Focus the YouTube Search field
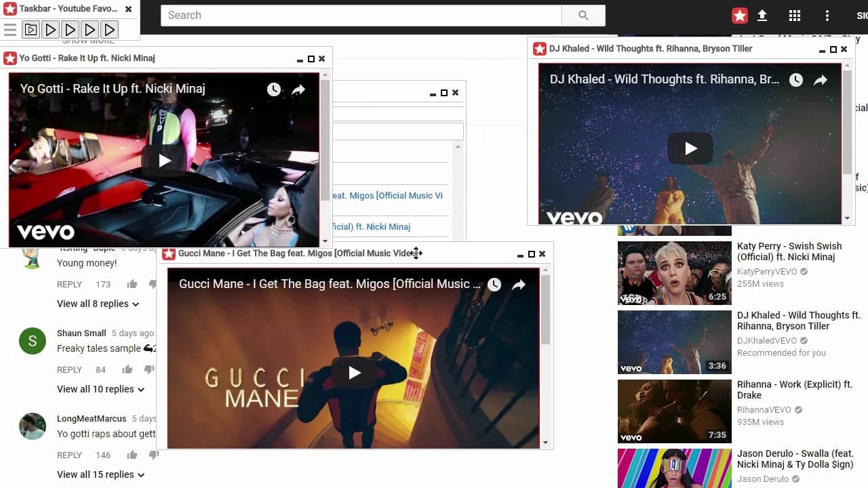 coord(361,15)
